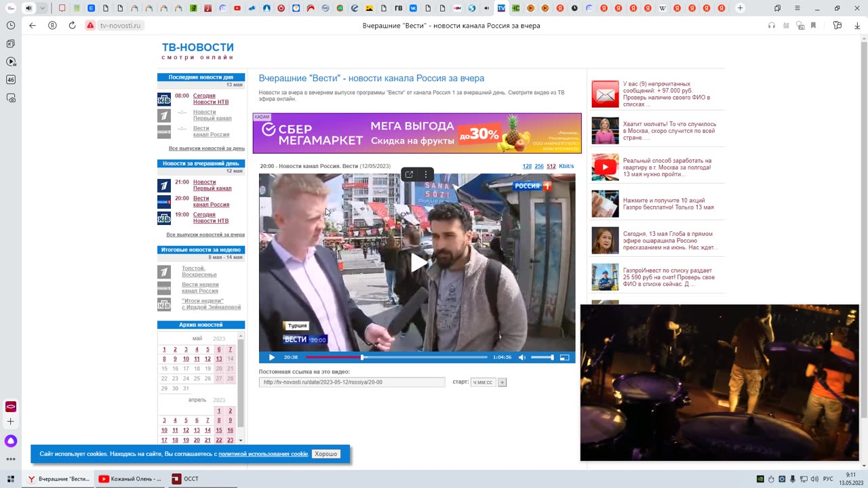
Task: Open Все выпуски новостей за день
Action: (207, 148)
